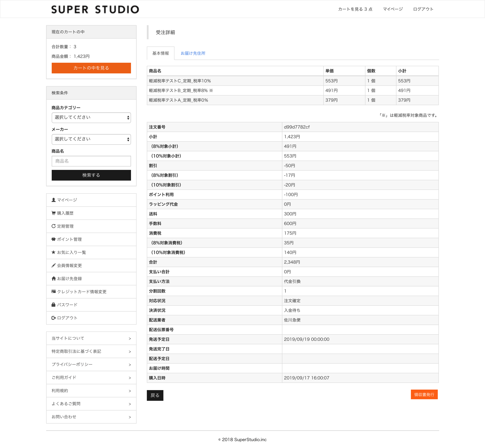Viewport: 485px width, 448px height.
Task: Click ログアウト in the top header
Action: [x=423, y=9]
